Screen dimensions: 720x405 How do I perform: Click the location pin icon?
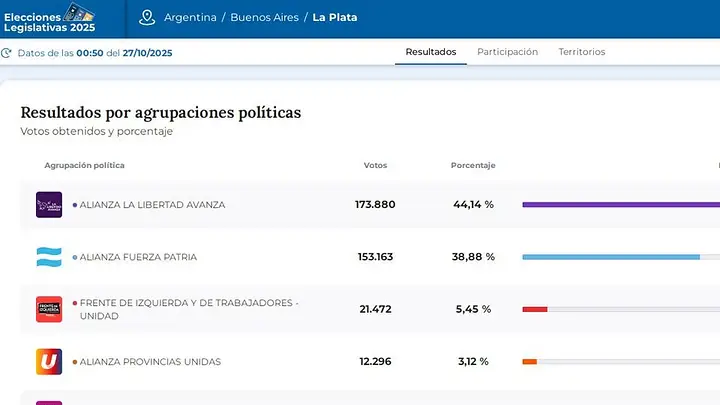click(x=147, y=17)
